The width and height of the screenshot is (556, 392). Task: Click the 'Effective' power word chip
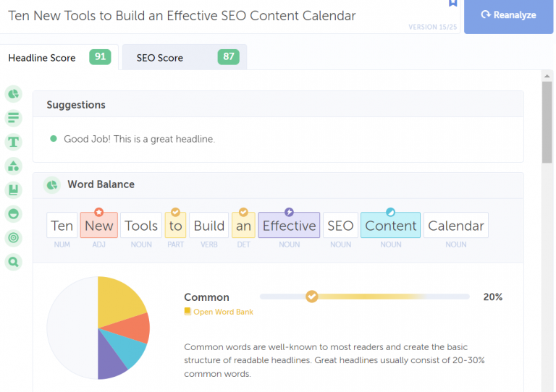point(289,226)
